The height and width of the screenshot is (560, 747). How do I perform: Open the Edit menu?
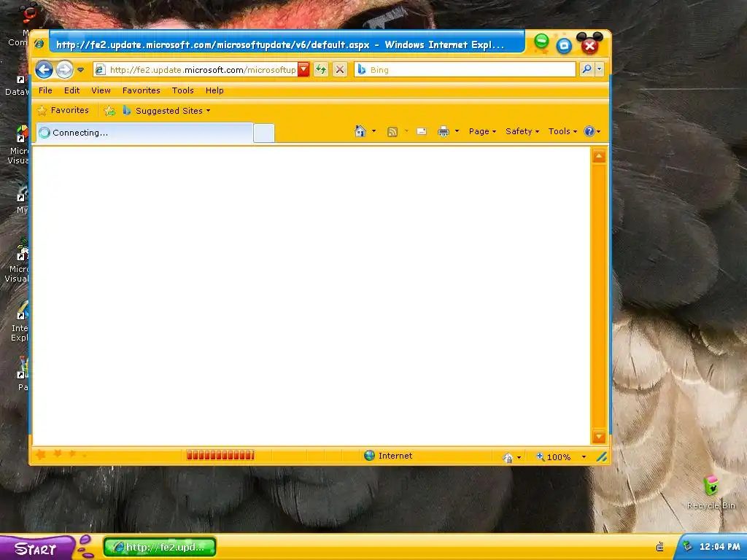72,90
